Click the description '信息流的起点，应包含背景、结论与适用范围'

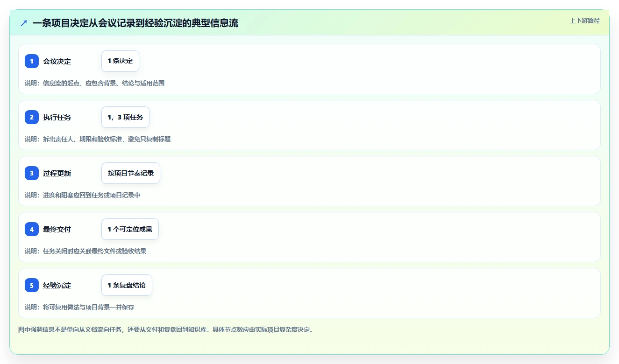click(x=104, y=83)
